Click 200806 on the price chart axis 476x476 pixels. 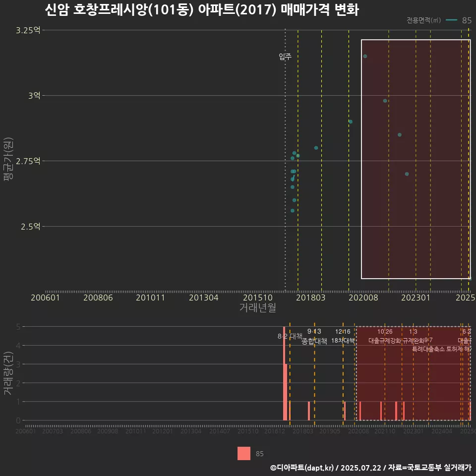click(98, 297)
